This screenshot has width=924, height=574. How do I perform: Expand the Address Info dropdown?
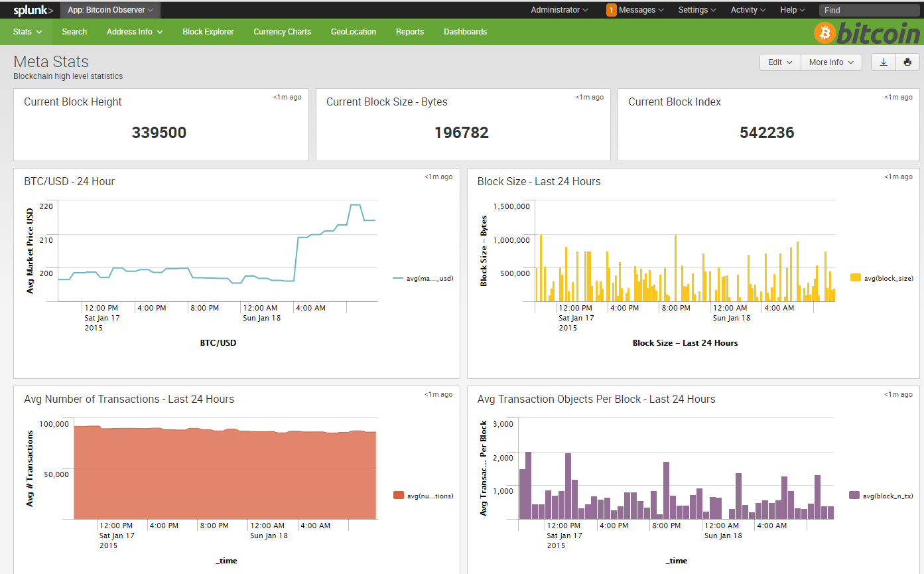point(135,32)
